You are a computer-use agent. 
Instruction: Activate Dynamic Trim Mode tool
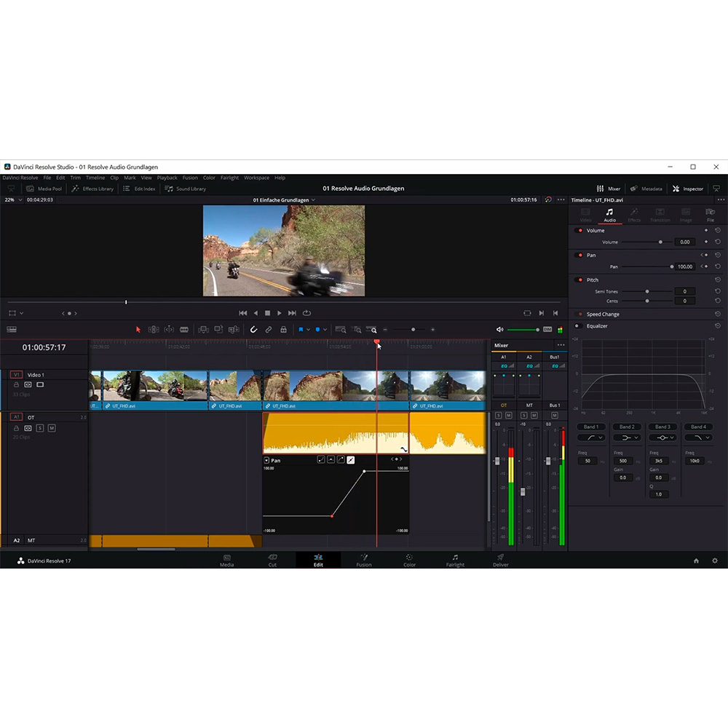[x=169, y=330]
